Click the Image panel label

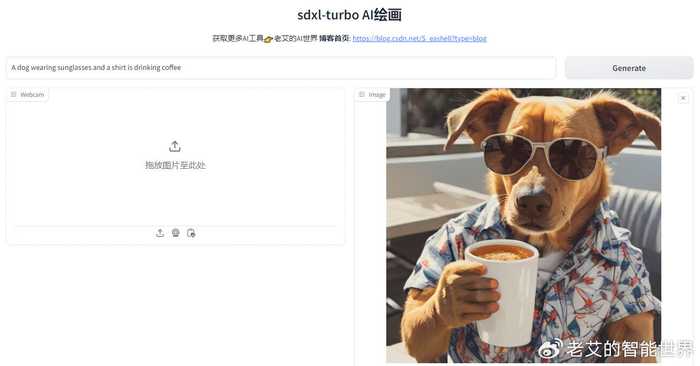click(372, 95)
